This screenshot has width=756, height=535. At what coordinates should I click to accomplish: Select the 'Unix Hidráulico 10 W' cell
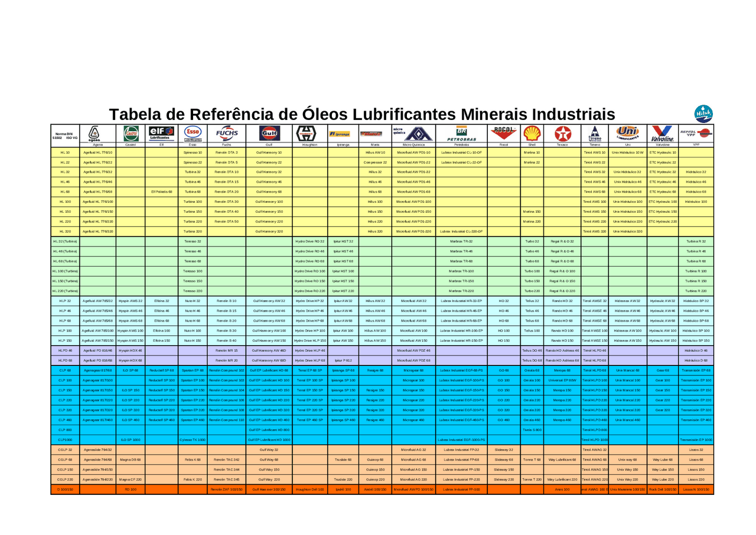pos(627,152)
